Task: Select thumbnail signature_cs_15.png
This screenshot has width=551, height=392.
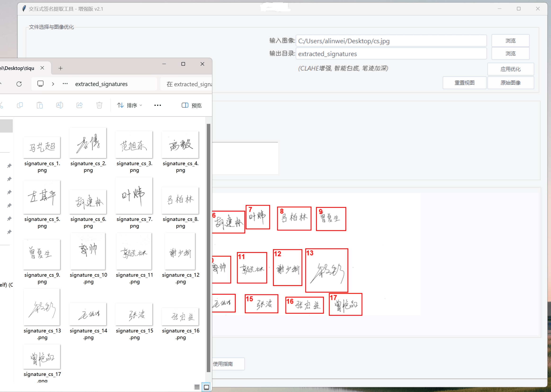Action: 134,314
